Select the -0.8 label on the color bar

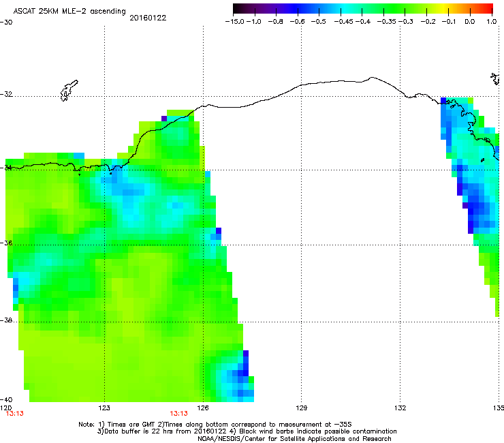pos(275,22)
